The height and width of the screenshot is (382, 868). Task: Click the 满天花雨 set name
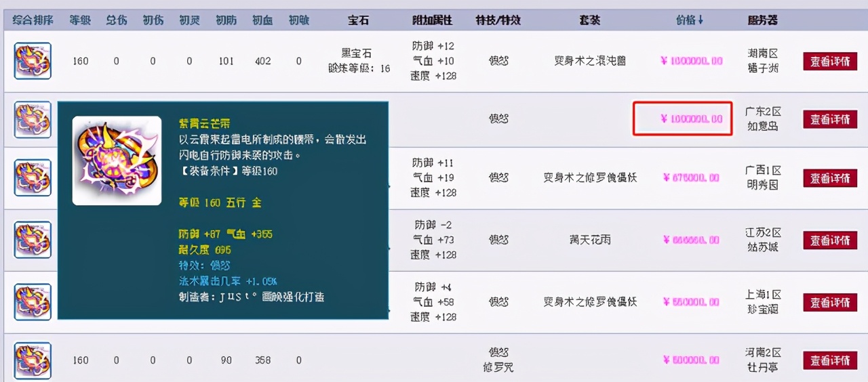point(590,240)
